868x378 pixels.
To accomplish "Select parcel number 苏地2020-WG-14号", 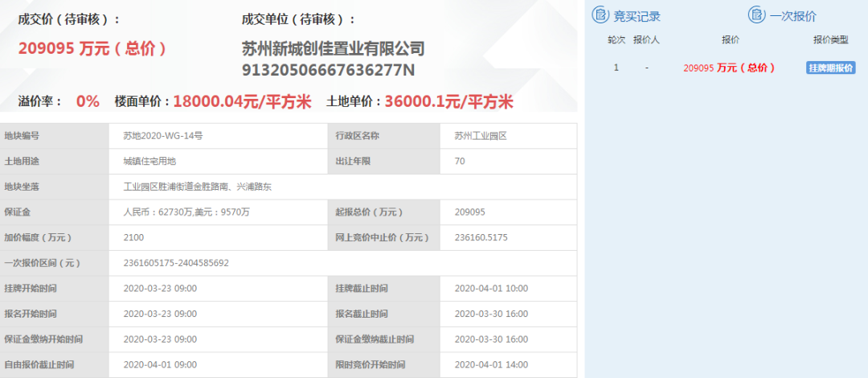I will click(162, 136).
